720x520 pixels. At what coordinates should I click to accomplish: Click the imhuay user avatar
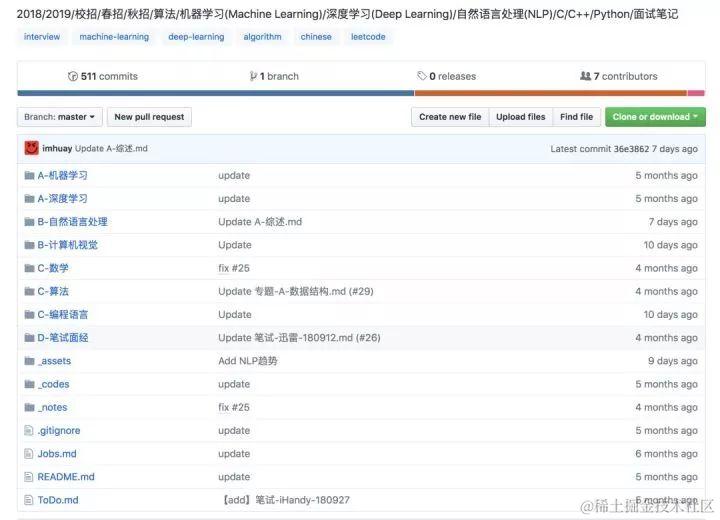coord(31,148)
